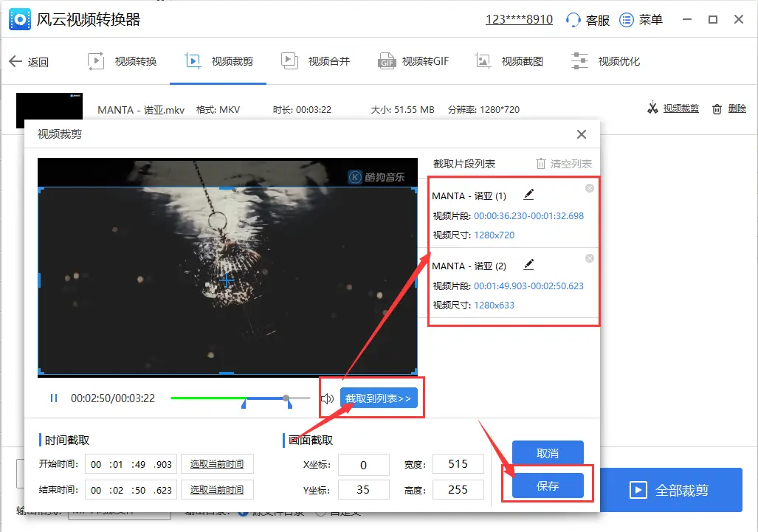Click the Y坐标 input field
758x532 pixels.
(x=364, y=490)
